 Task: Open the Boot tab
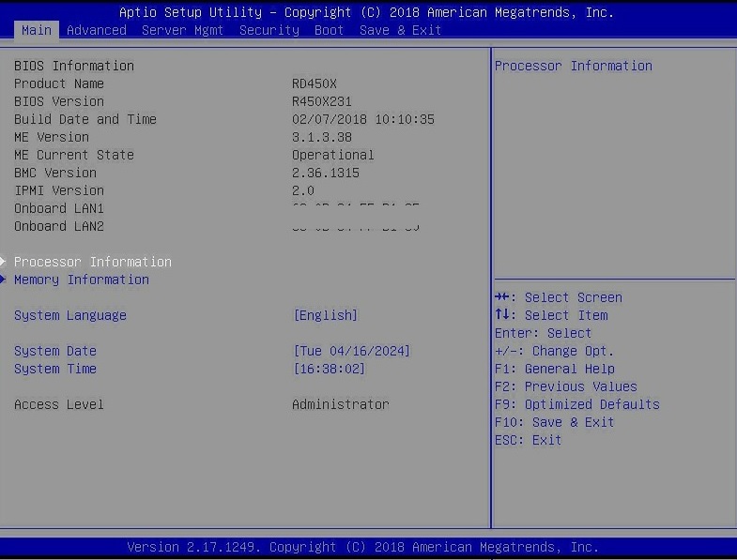pyautogui.click(x=329, y=31)
